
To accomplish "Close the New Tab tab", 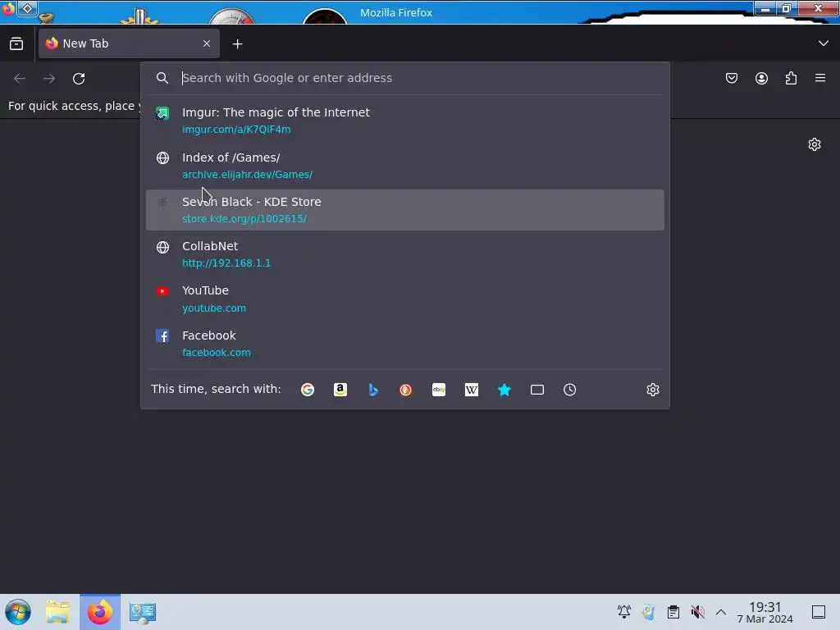I will pyautogui.click(x=207, y=43).
